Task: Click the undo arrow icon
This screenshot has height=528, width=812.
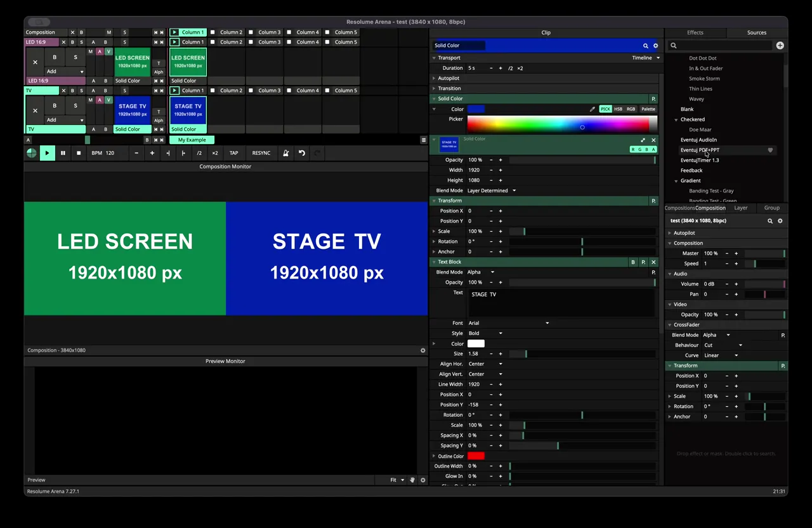Action: [302, 153]
